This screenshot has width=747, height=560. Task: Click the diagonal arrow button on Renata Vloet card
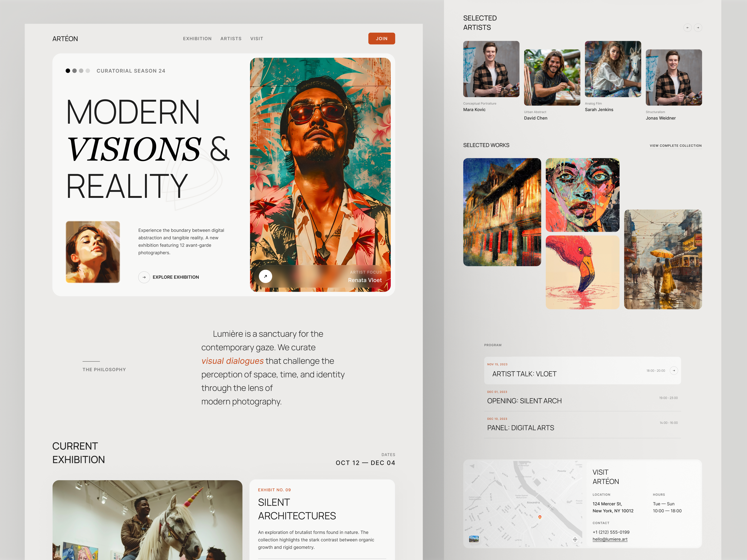265,276
